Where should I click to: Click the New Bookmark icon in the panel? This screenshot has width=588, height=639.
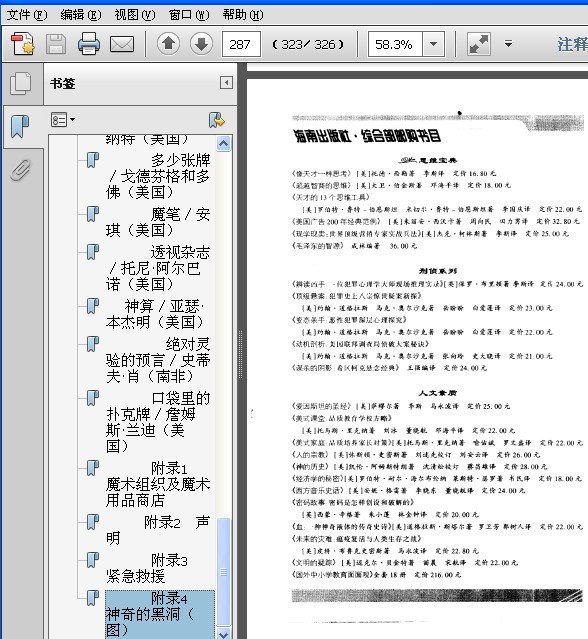point(217,120)
